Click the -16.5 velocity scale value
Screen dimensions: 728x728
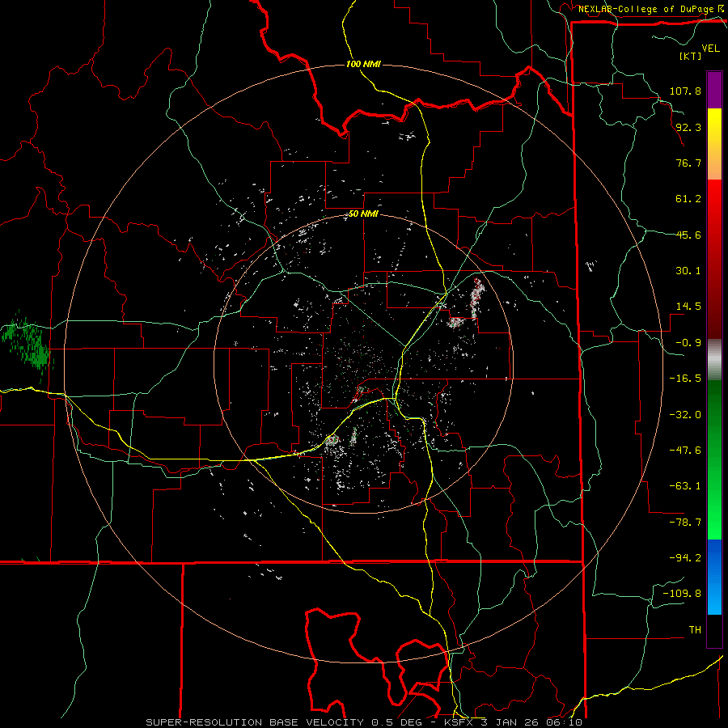pos(685,379)
